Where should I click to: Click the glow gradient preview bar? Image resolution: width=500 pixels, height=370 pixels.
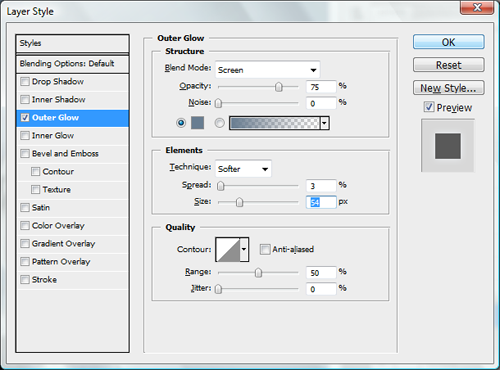point(275,123)
